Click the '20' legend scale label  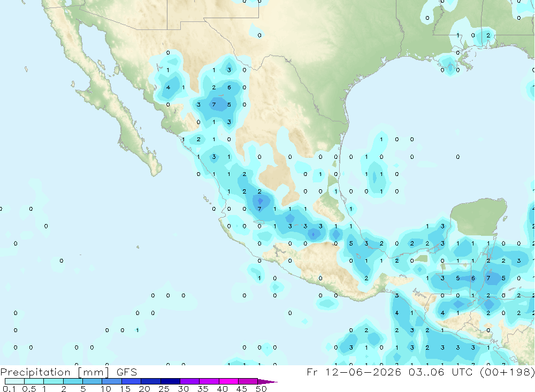(144, 389)
